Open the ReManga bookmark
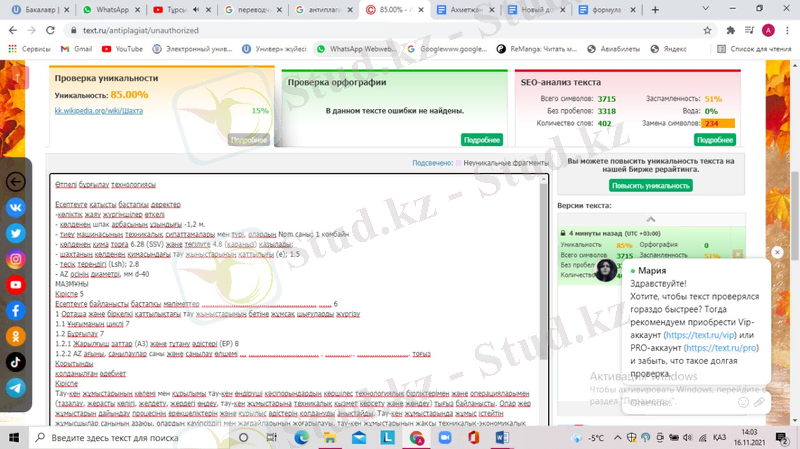 (x=537, y=49)
